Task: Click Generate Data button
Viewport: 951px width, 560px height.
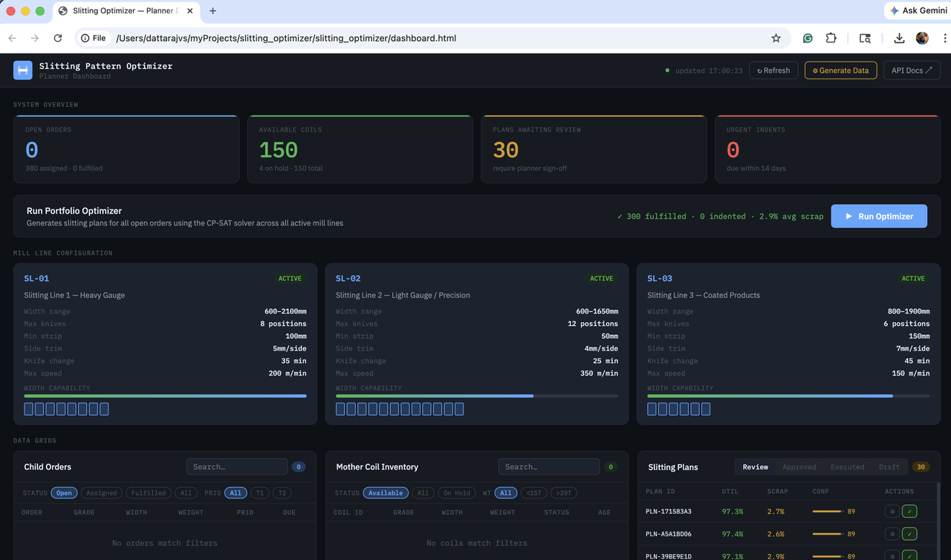Action: coord(841,71)
